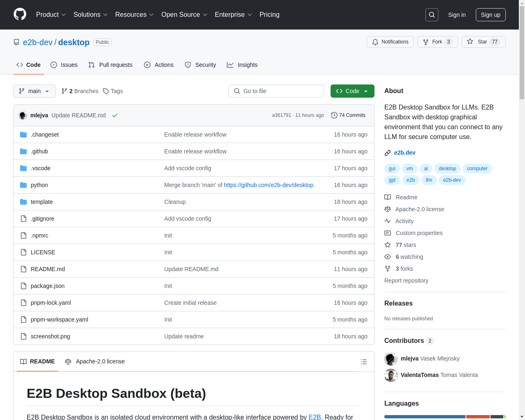Click the file icon for LICENSE
Image resolution: width=525 pixels, height=420 pixels.
[23, 252]
